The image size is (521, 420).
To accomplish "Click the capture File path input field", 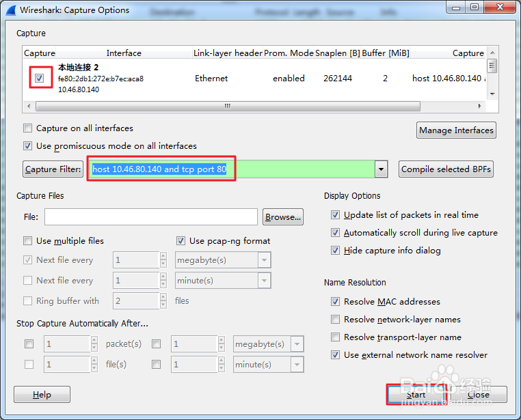I will point(151,217).
